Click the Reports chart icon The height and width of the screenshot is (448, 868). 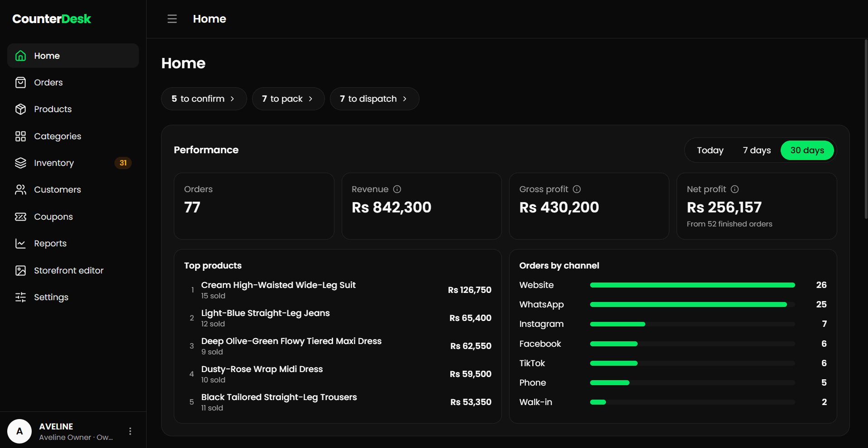(x=20, y=243)
